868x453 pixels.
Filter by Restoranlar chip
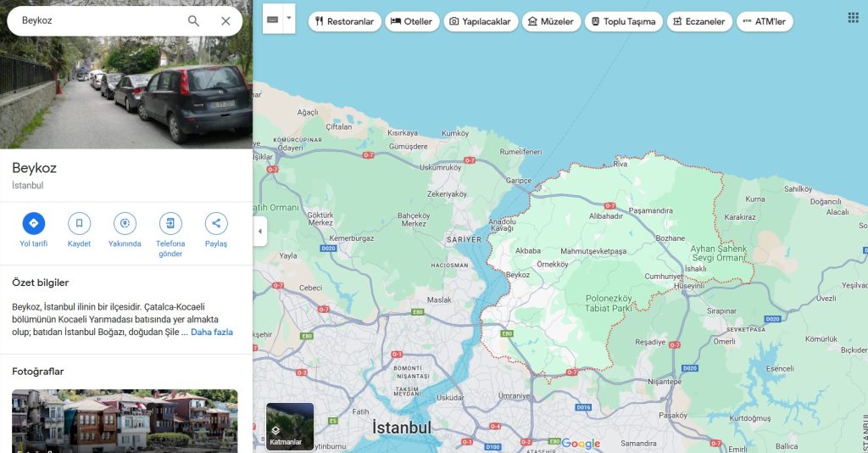344,21
